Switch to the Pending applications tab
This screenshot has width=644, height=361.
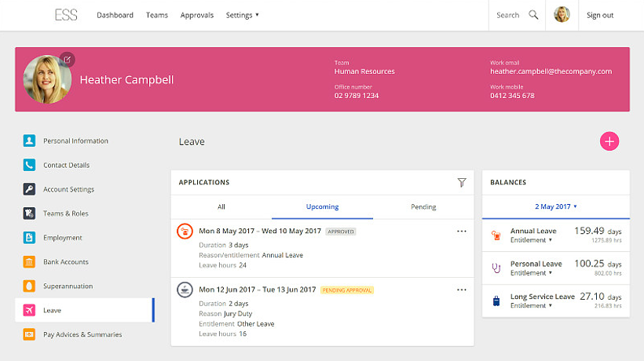pos(423,206)
